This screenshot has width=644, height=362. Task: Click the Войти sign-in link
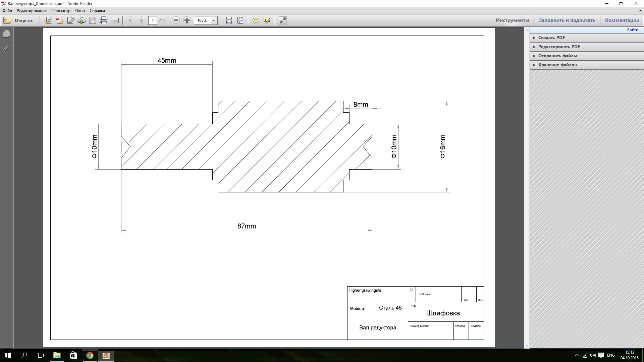point(633,30)
